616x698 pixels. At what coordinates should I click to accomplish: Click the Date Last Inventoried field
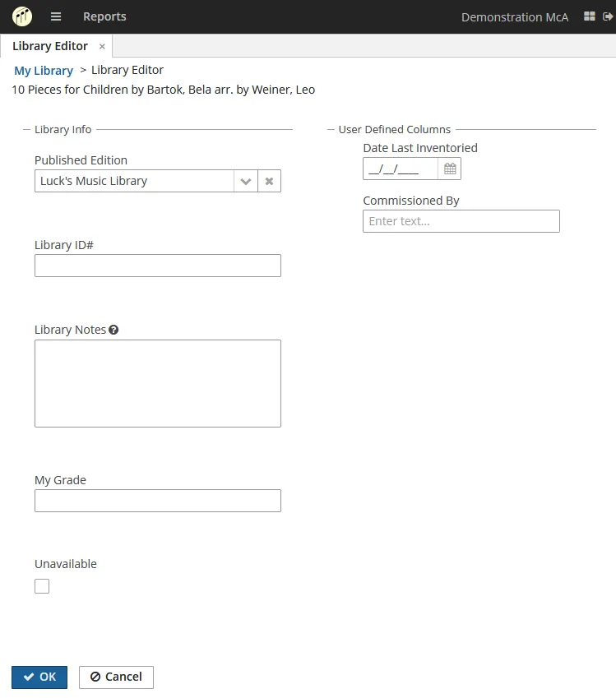[x=401, y=169]
